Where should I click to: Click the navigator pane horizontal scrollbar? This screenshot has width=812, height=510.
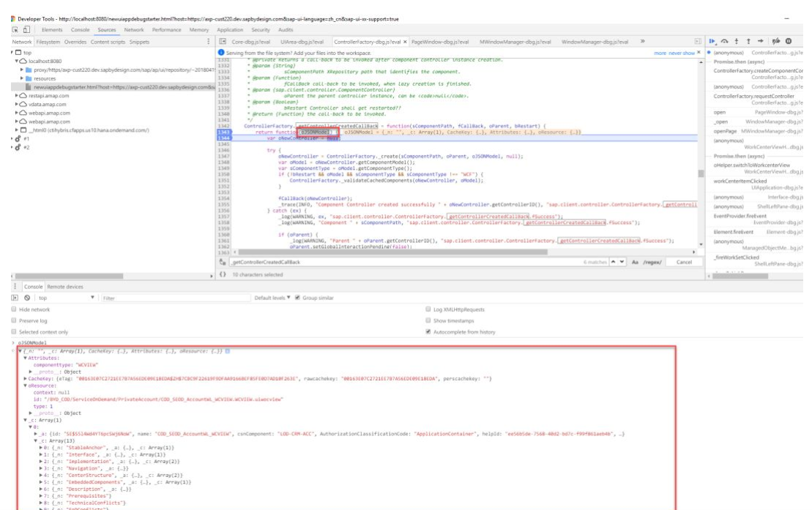(x=69, y=276)
